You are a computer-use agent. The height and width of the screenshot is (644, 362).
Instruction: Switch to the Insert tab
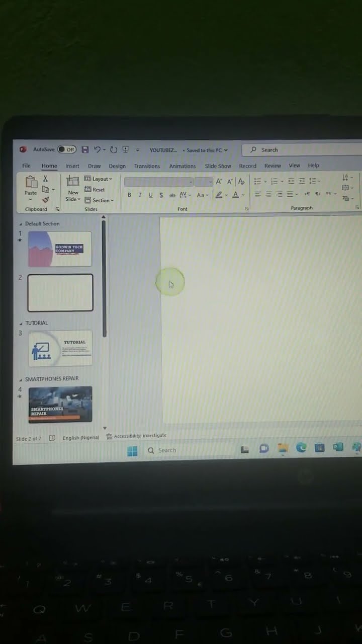[x=72, y=166]
